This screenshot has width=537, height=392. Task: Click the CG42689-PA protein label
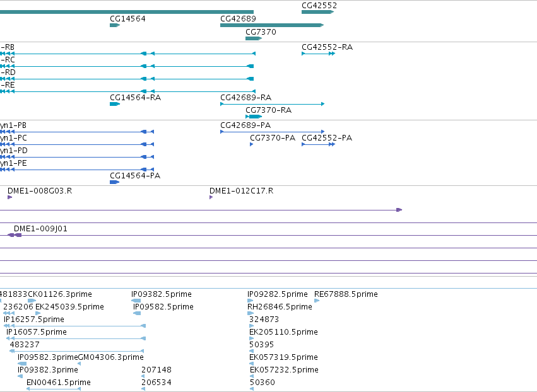(x=245, y=125)
